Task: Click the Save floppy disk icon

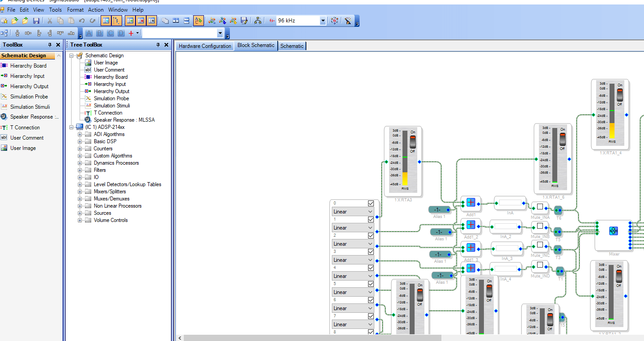Action: point(36,21)
